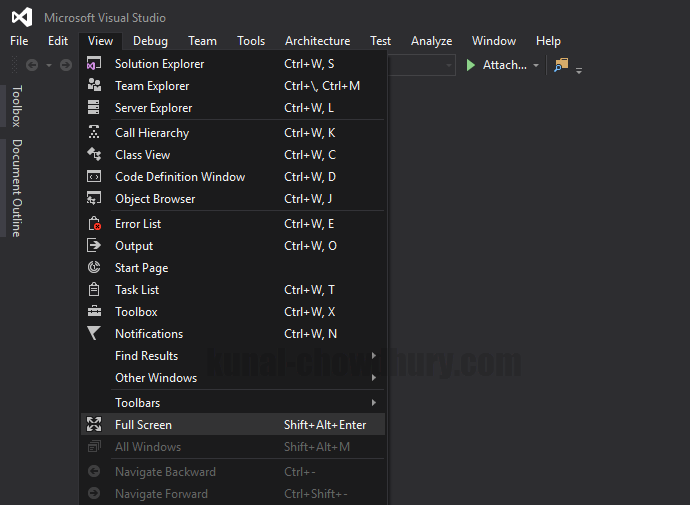Click the Class View icon
The width and height of the screenshot is (690, 505).
coord(94,154)
